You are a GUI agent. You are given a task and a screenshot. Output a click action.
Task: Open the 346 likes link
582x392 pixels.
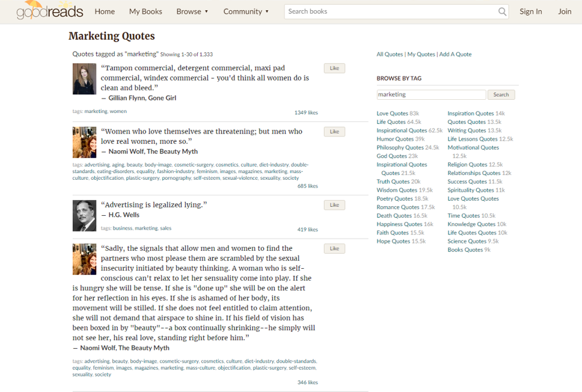(307, 383)
